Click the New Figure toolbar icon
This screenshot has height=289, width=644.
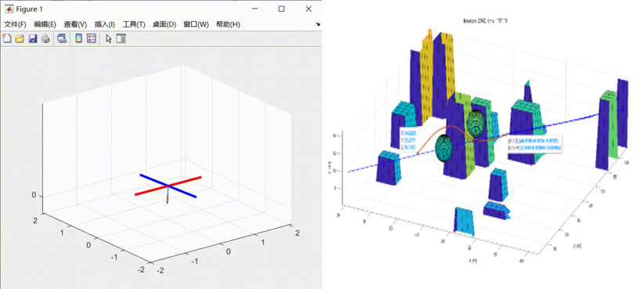[6, 38]
